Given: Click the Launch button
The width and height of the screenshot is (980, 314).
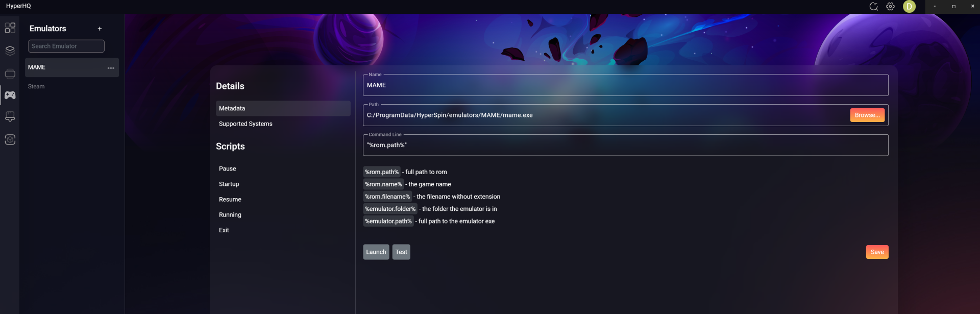Looking at the screenshot, I should (x=376, y=252).
